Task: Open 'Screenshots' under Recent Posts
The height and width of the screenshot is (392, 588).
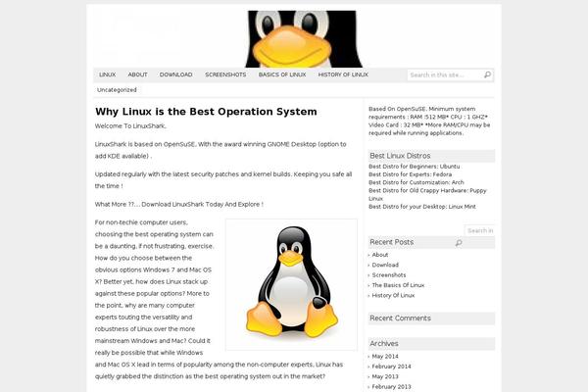Action: tap(389, 275)
